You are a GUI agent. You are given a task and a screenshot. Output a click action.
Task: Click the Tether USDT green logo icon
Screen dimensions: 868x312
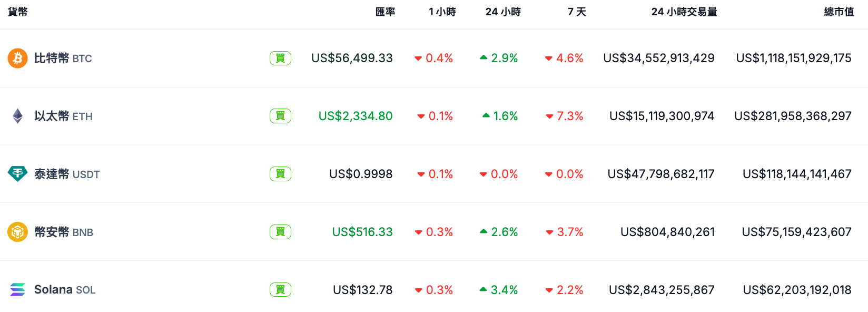coord(17,173)
